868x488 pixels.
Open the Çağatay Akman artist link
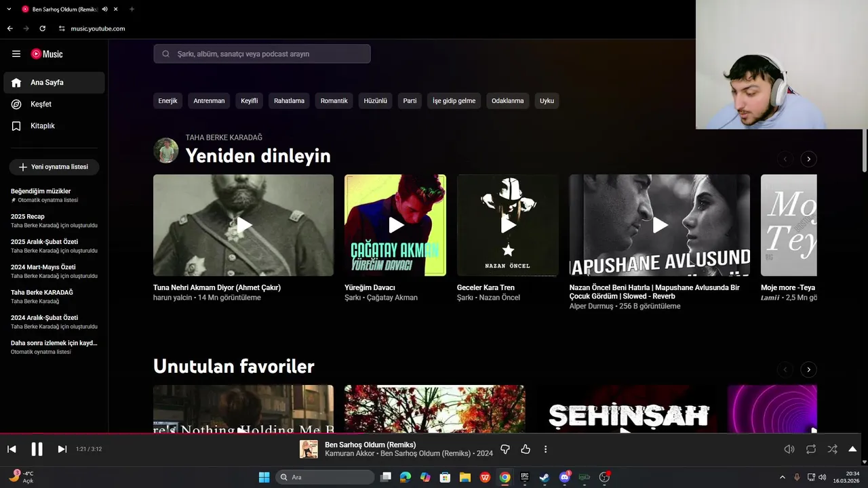click(x=392, y=298)
